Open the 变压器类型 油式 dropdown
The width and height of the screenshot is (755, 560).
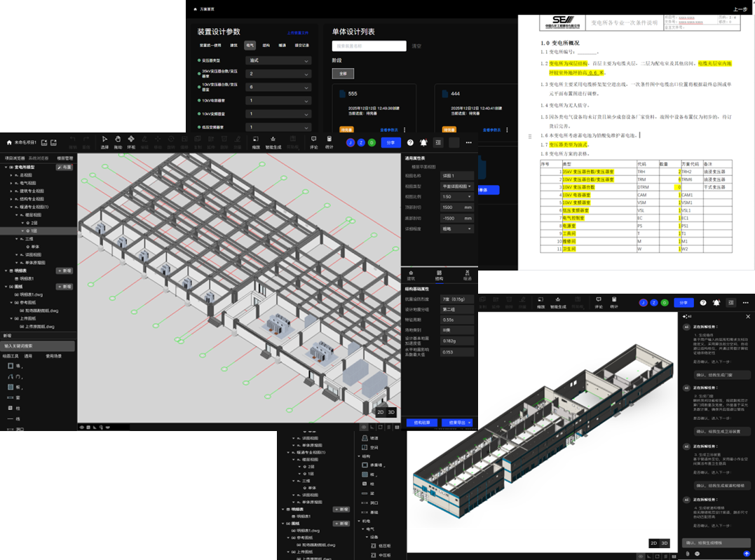pos(278,61)
